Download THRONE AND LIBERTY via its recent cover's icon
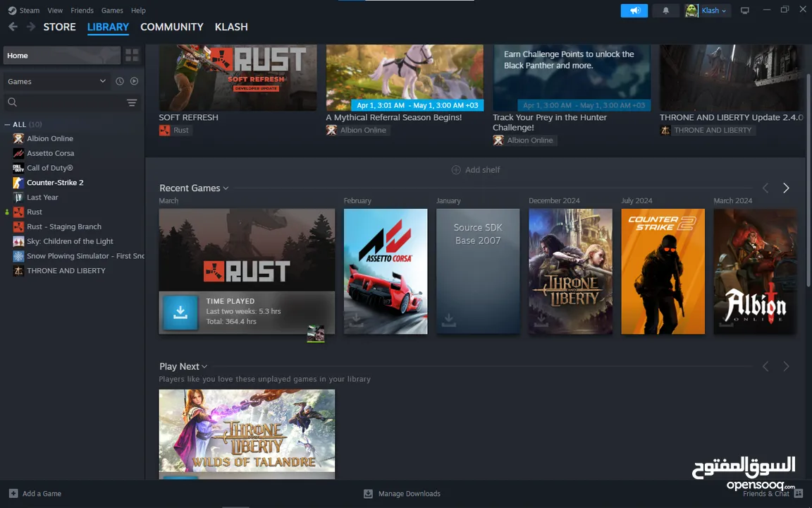Screen dimensions: 812x508 (541, 320)
